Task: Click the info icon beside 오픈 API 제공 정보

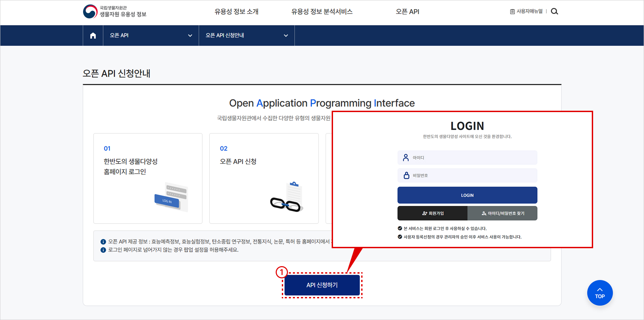Action: [x=103, y=241]
